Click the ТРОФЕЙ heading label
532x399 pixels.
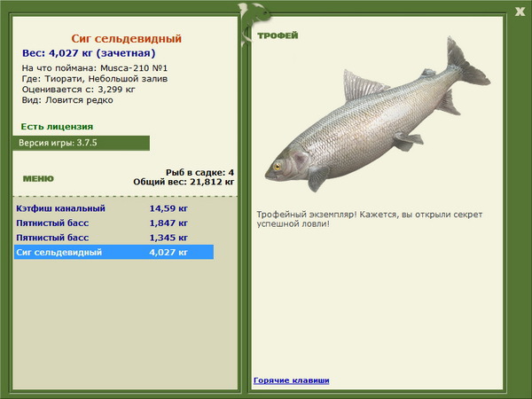(278, 35)
